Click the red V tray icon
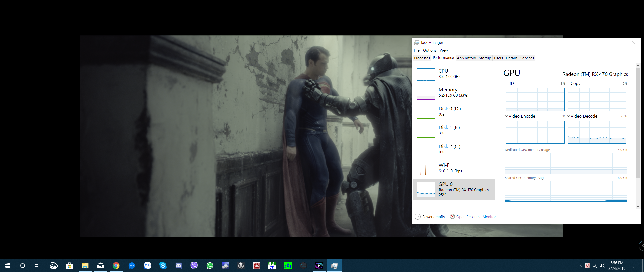The width and height of the screenshot is (644, 272). click(587, 266)
